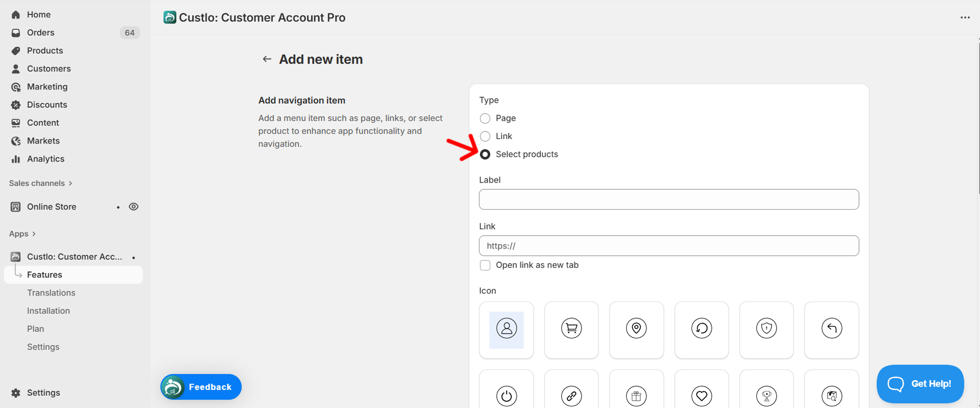Select the Page type radio button
The image size is (980, 408).
coord(485,119)
